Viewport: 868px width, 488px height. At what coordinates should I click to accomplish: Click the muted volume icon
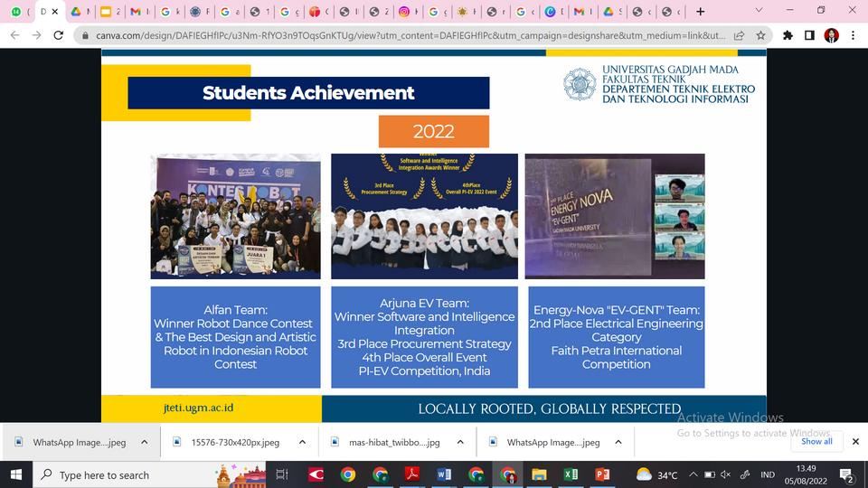tap(726, 474)
